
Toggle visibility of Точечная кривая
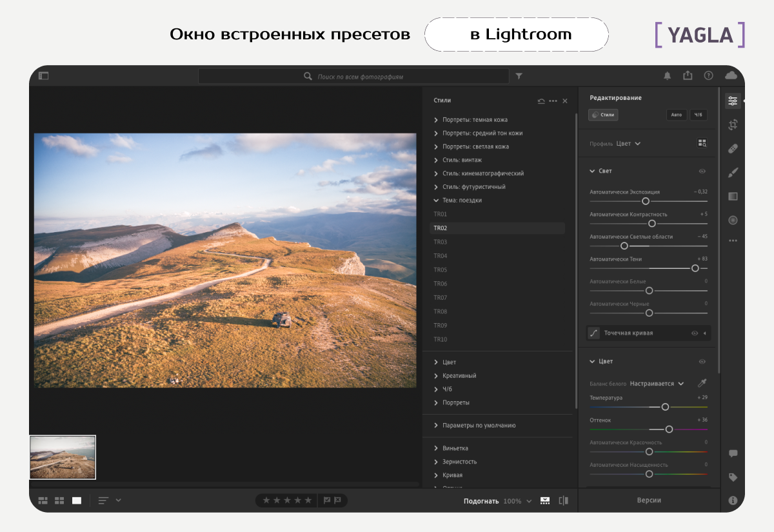(x=695, y=333)
